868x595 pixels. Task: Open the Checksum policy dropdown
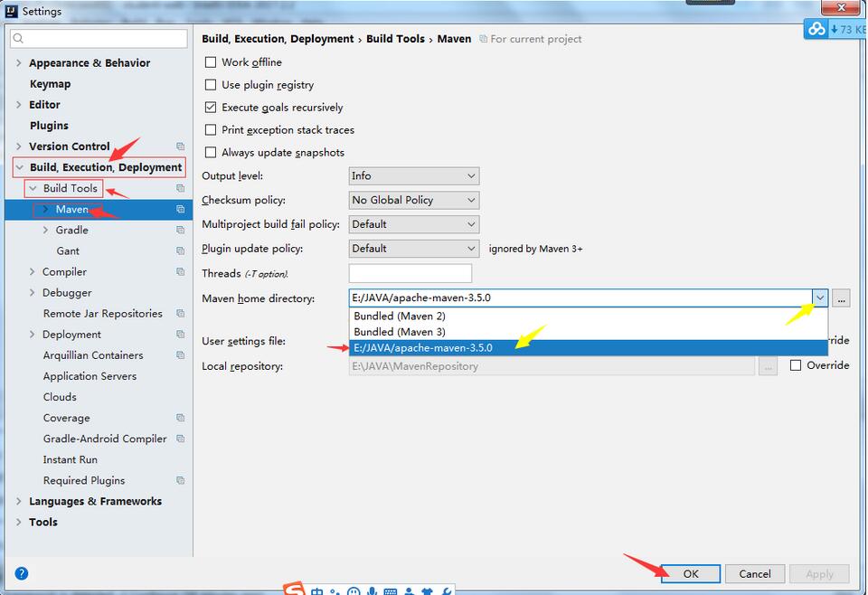413,200
